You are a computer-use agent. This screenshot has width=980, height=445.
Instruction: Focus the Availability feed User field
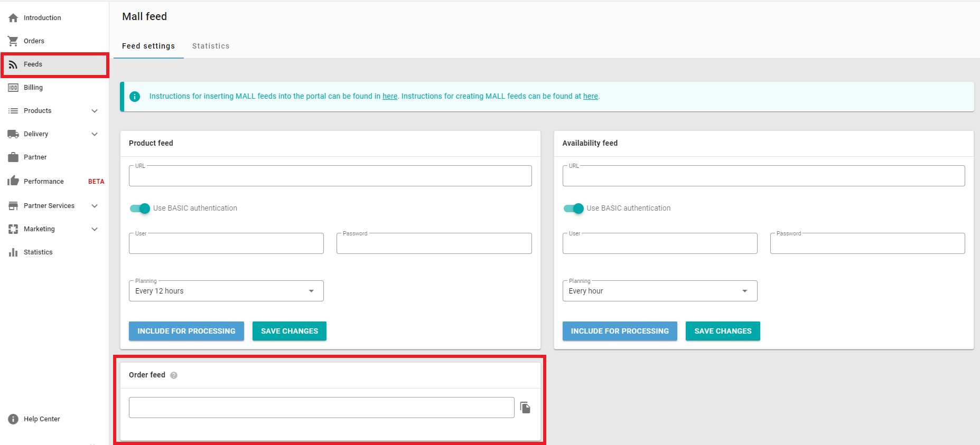(660, 243)
